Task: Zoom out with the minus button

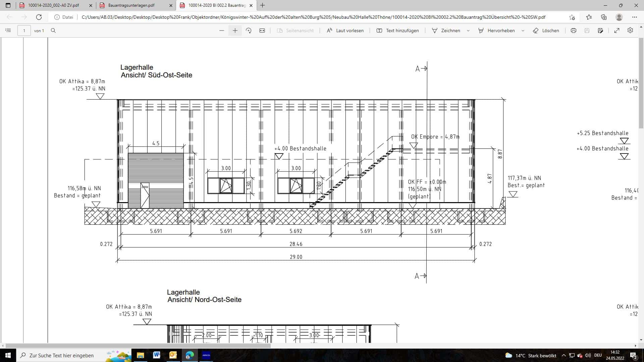Action: point(221,31)
